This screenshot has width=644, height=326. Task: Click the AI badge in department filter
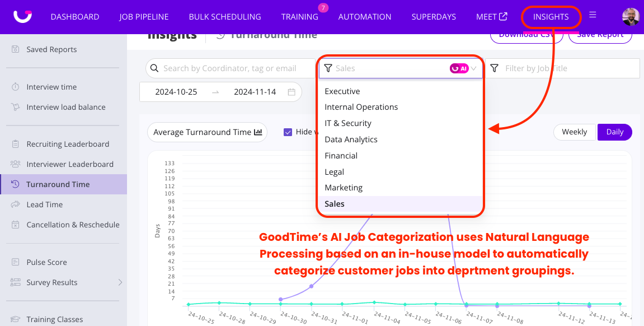(459, 69)
